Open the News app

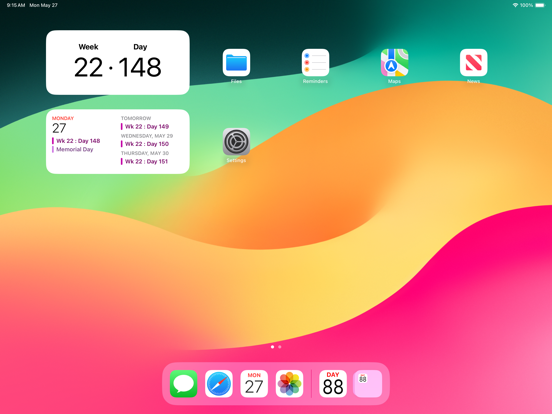click(x=473, y=63)
